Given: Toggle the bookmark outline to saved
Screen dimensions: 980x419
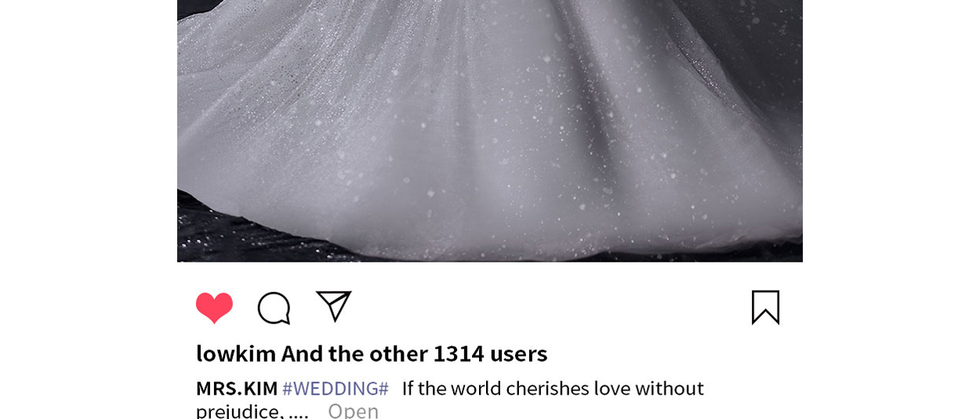Looking at the screenshot, I should [x=765, y=307].
